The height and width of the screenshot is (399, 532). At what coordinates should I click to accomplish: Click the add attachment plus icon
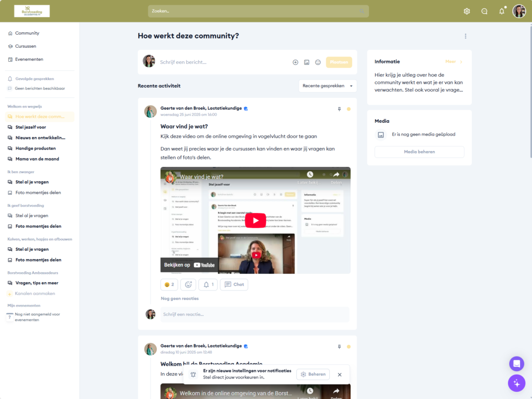point(295,62)
